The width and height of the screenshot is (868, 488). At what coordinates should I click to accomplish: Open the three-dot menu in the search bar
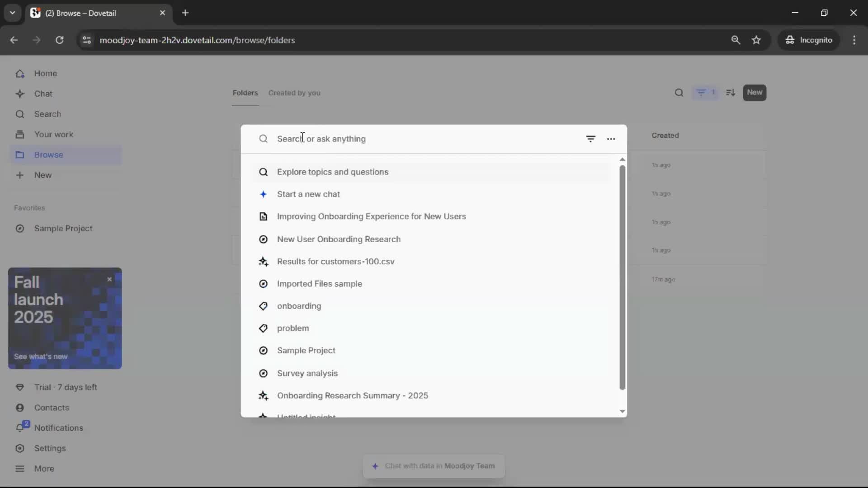coord(611,139)
